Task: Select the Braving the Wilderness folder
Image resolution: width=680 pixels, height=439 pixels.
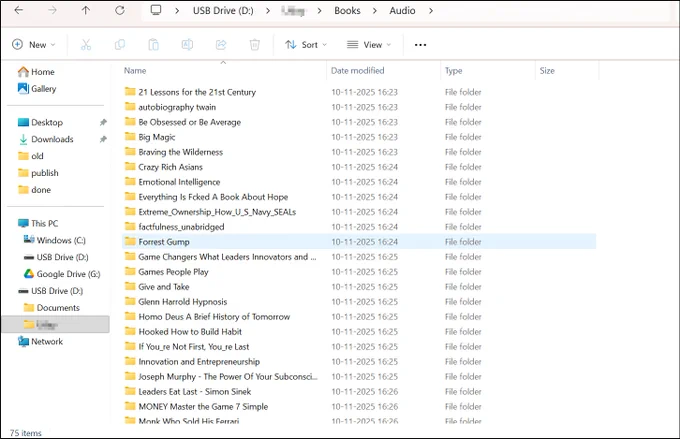Action: click(x=180, y=152)
